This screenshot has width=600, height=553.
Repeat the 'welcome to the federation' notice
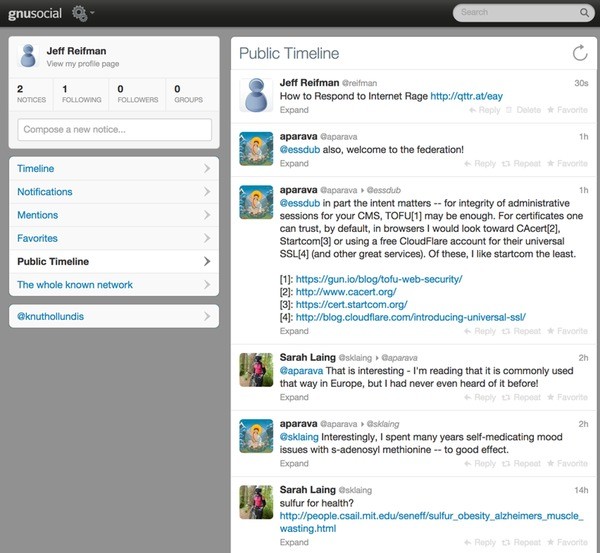(x=521, y=164)
